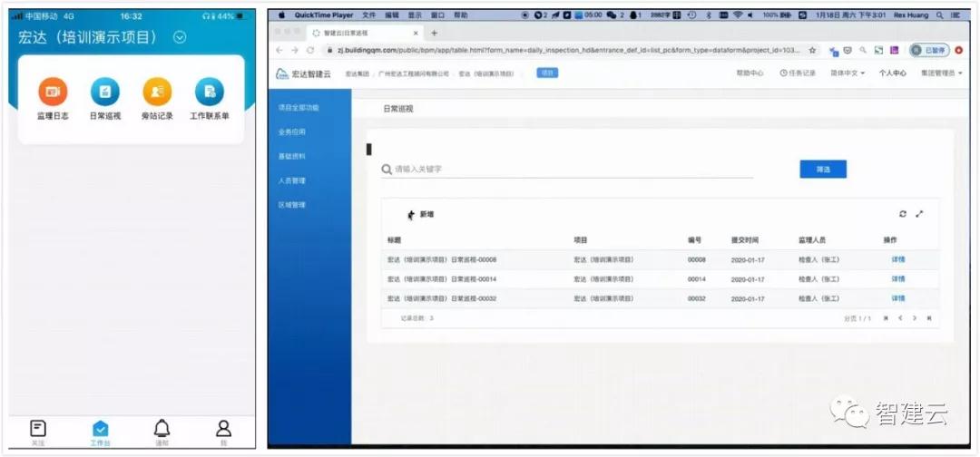Tap the 工作台 tab in bottom bar
980x457 pixels.
click(101, 430)
